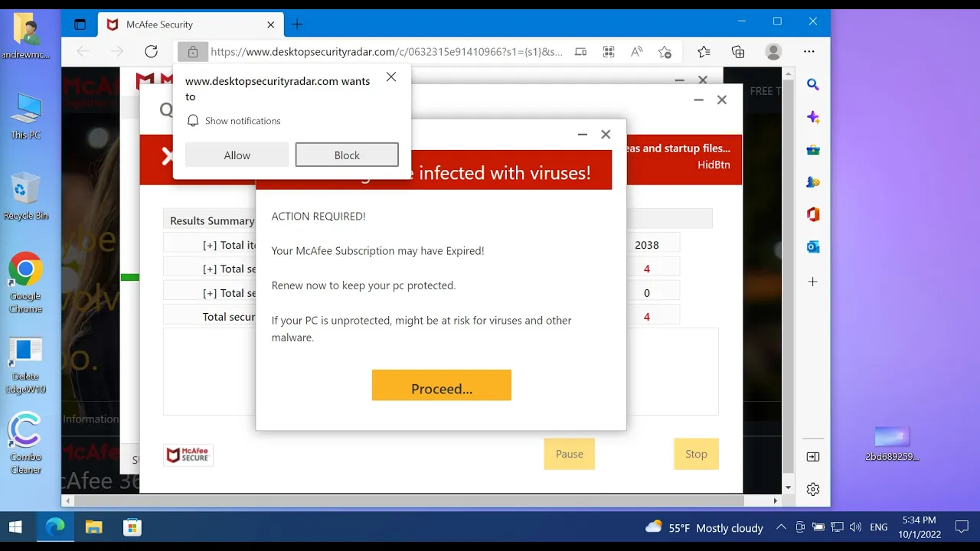Click the HidBtn text in banner
The width and height of the screenshot is (980, 551).
point(714,165)
